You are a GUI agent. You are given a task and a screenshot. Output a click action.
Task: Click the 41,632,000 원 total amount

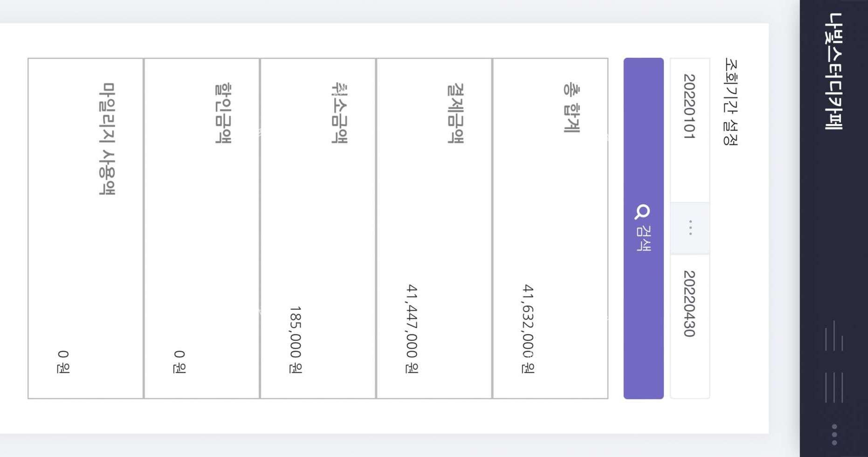click(528, 329)
